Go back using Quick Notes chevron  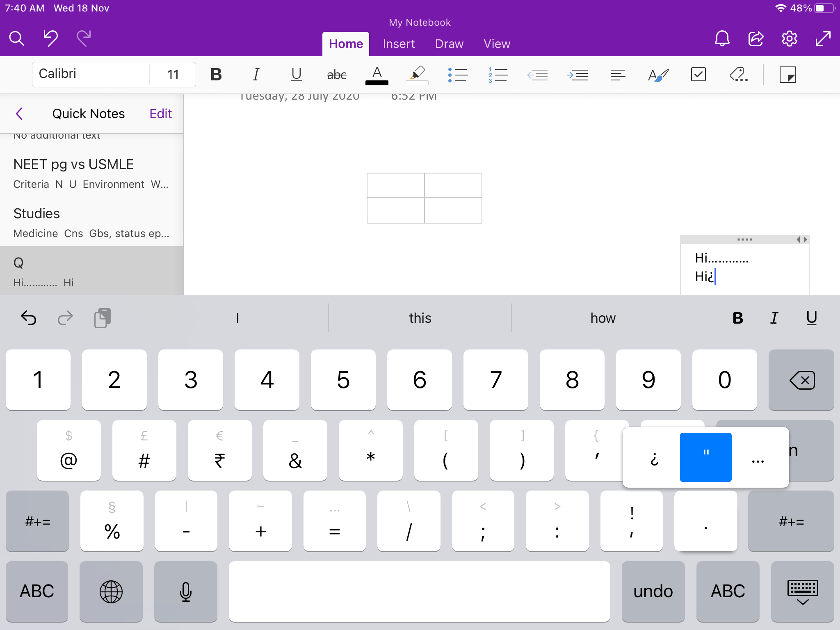[x=19, y=114]
